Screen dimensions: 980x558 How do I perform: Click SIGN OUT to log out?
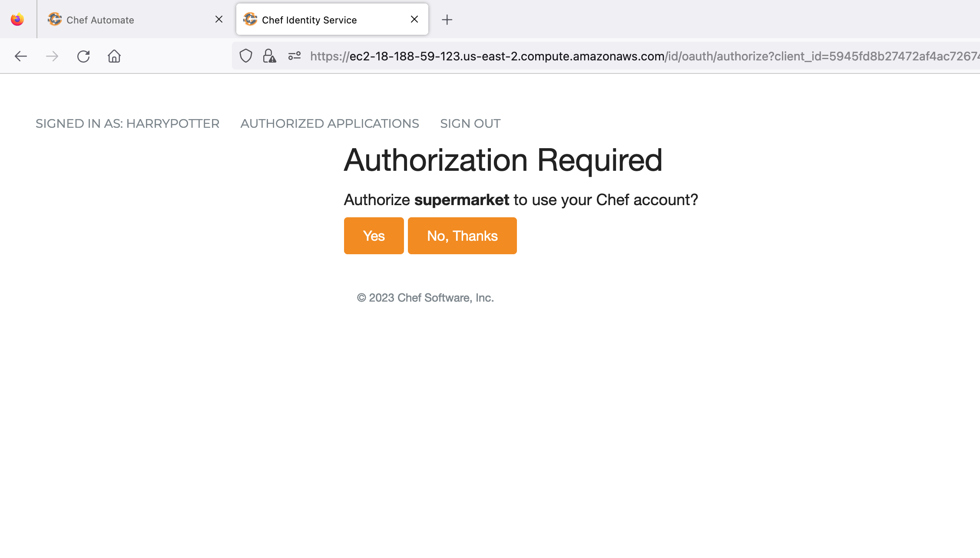click(x=470, y=123)
